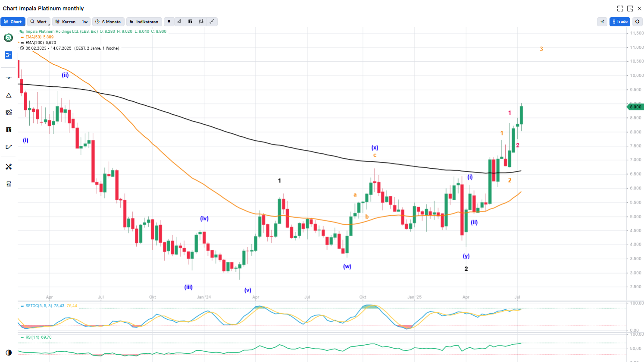Open the Indikatoren menu
644x362 pixels.
point(144,22)
